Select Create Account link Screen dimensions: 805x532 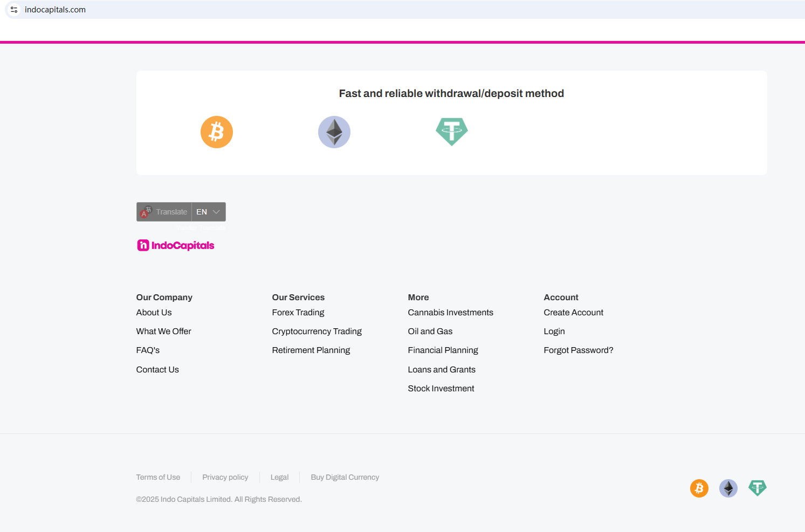tap(574, 313)
